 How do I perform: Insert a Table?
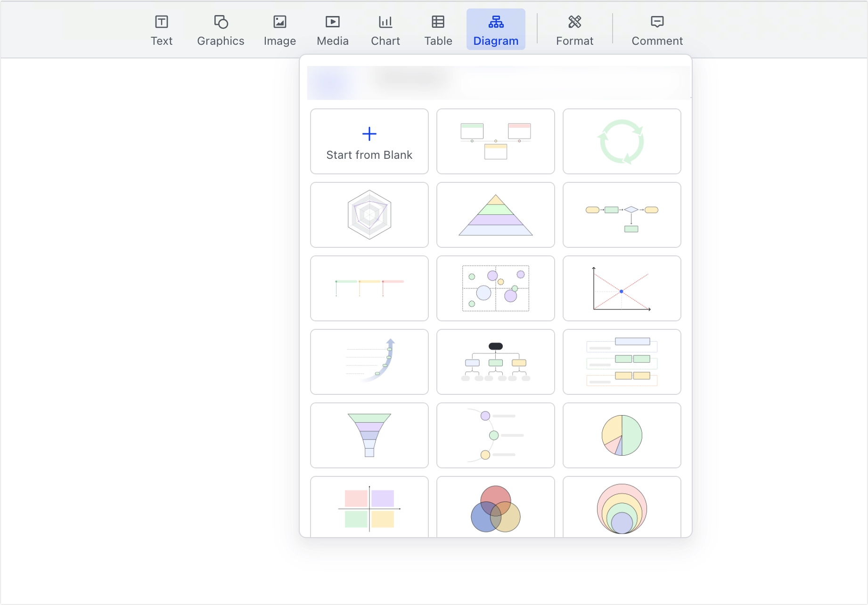(438, 30)
